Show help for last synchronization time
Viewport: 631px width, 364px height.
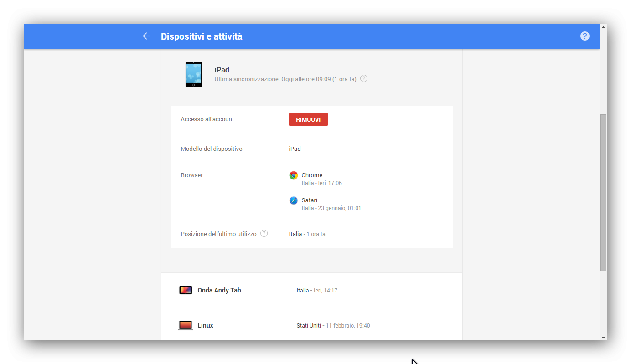coord(364,78)
